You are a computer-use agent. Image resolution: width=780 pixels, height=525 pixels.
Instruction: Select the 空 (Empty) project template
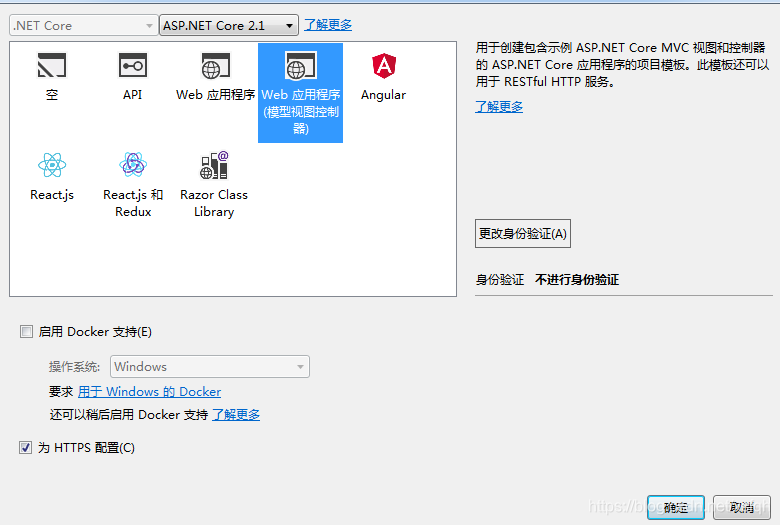52,77
